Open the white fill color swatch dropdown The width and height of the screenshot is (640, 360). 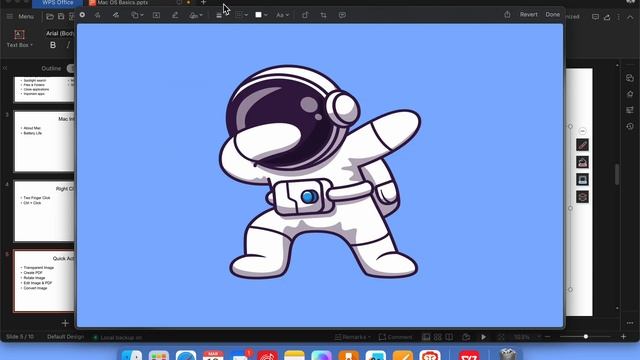coord(261,15)
